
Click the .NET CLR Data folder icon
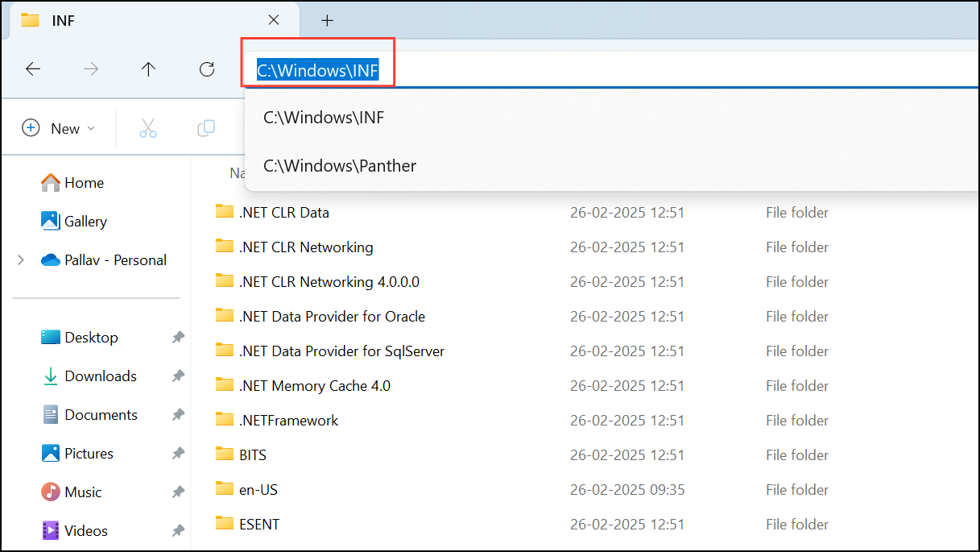pyautogui.click(x=224, y=212)
